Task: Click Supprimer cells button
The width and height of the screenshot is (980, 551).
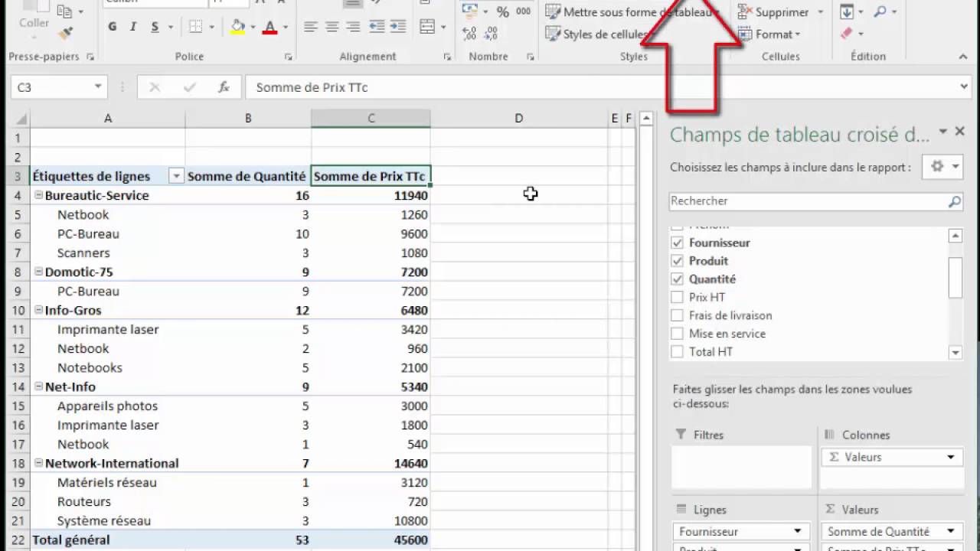Action: tap(773, 11)
